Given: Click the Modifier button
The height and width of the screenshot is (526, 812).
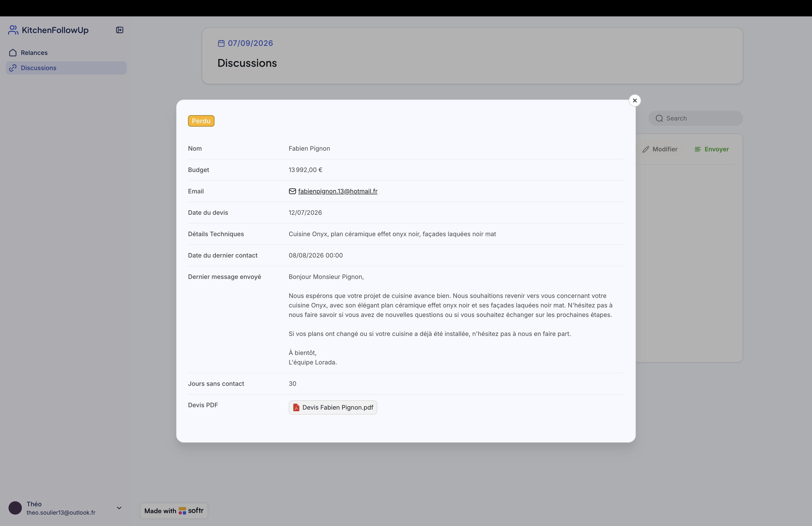Looking at the screenshot, I should pos(660,149).
